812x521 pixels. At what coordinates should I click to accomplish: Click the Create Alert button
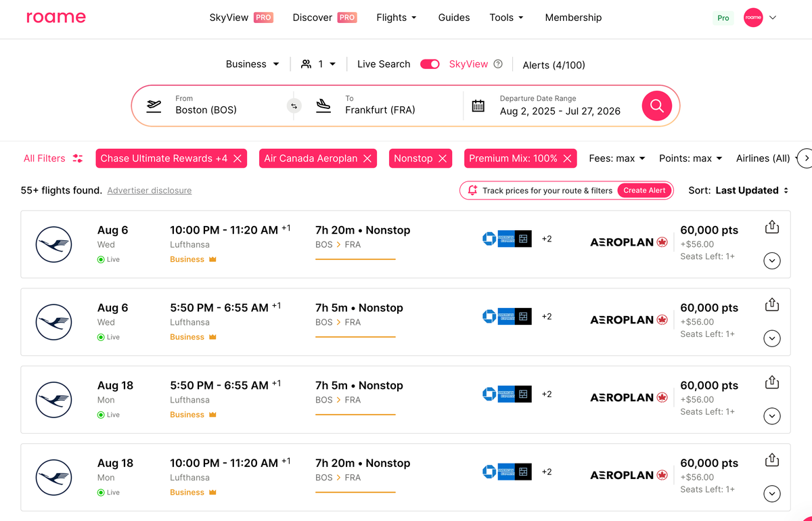point(644,191)
